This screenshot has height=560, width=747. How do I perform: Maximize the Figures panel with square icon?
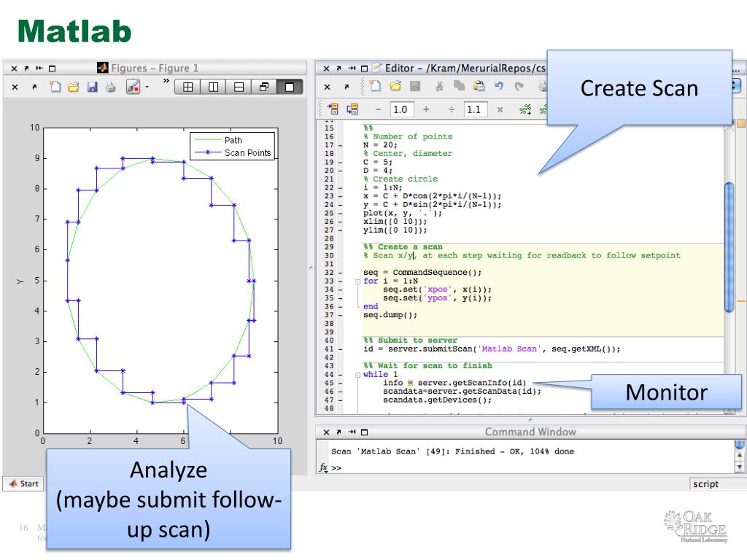53,69
